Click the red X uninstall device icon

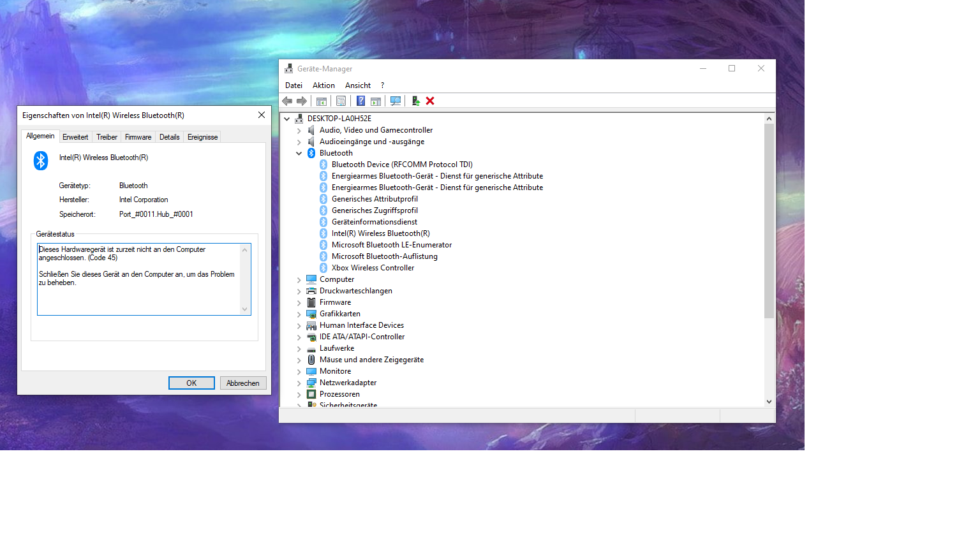click(430, 101)
